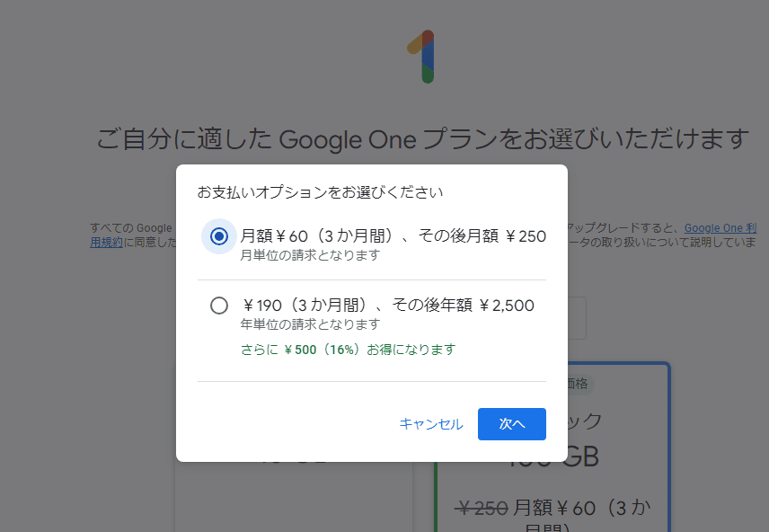Screen dimensions: 769x532
Task: Click the 年単位の請求となります subtext
Action: tap(310, 324)
